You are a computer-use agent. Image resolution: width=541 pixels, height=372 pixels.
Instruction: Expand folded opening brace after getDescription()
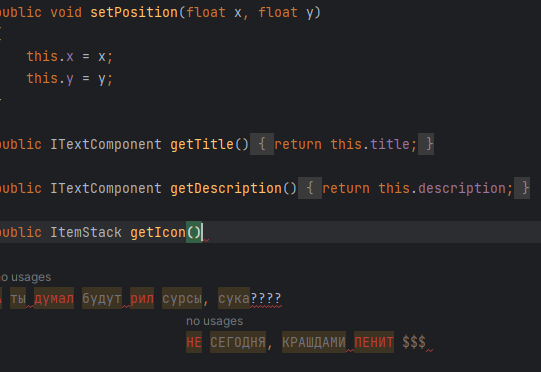(310, 188)
